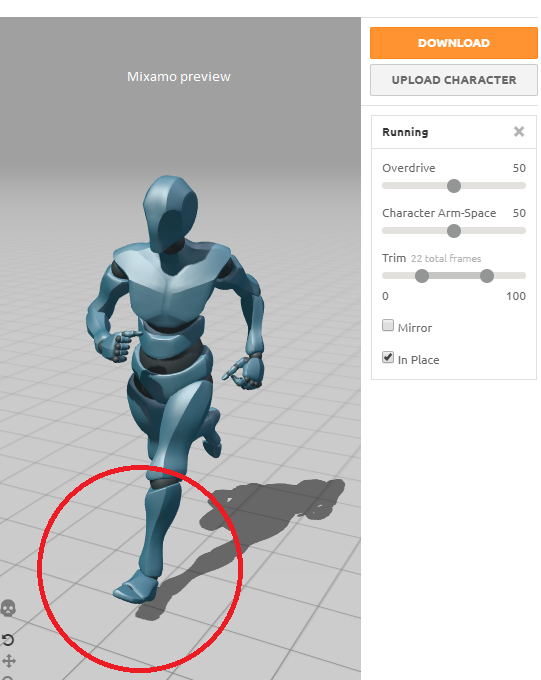
Task: Click the Upload Character button
Action: click(x=454, y=80)
